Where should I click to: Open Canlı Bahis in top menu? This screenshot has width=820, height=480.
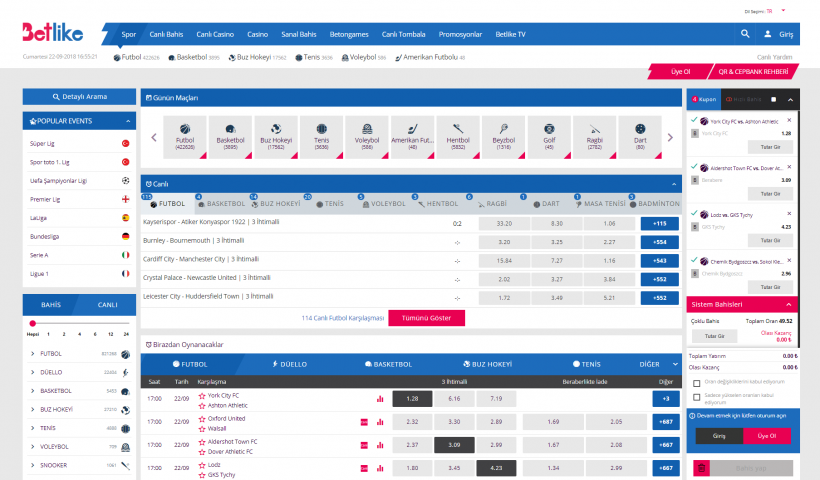166,35
